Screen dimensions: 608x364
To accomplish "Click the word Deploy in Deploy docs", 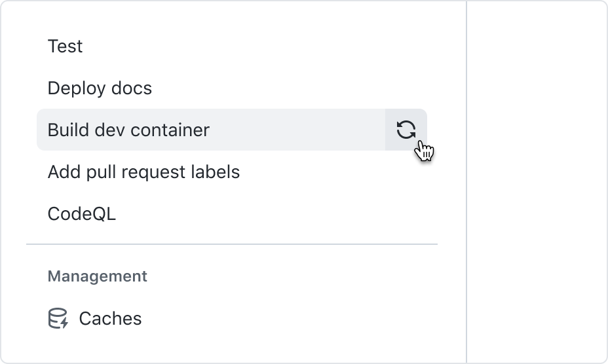I will [x=77, y=88].
